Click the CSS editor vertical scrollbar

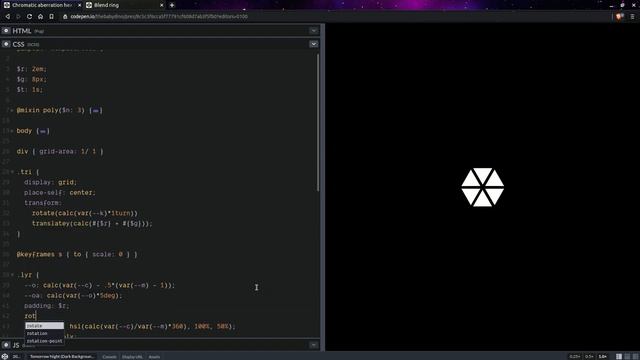[x=318, y=122]
